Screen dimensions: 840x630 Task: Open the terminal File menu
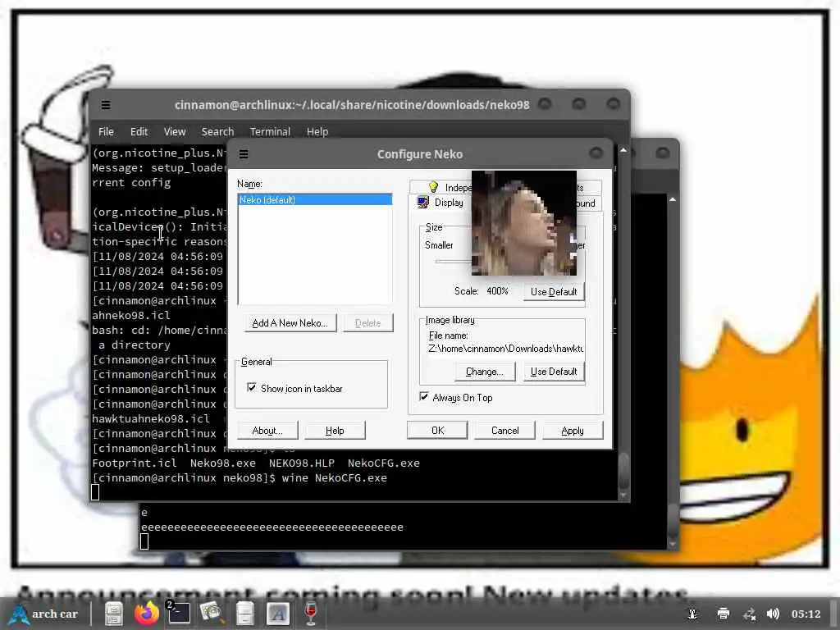click(106, 132)
